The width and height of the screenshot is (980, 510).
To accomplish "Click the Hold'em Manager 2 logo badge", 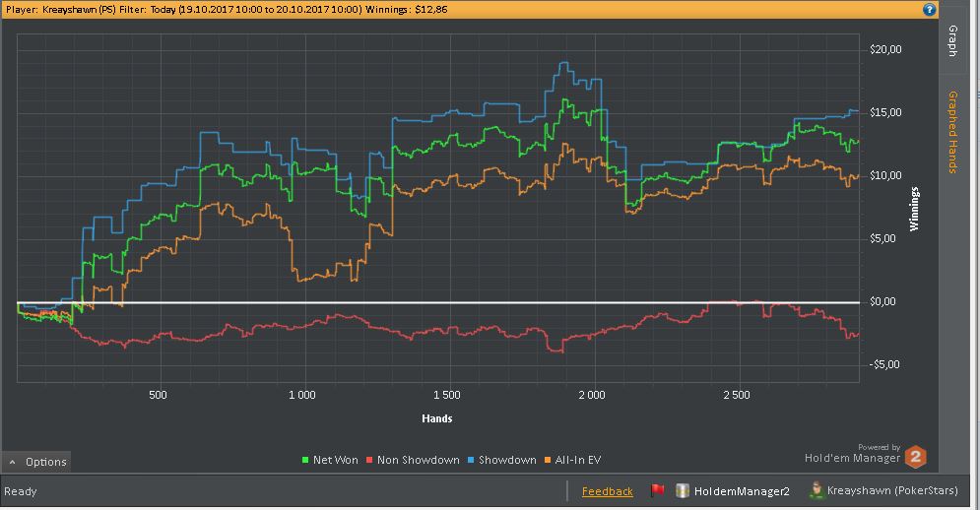I will 916,458.
